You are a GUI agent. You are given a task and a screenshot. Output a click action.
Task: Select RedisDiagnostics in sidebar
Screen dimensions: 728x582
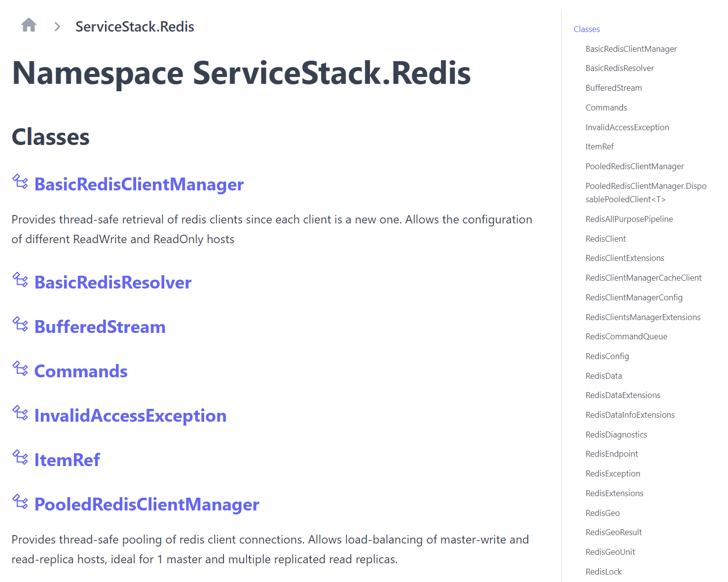coord(616,435)
